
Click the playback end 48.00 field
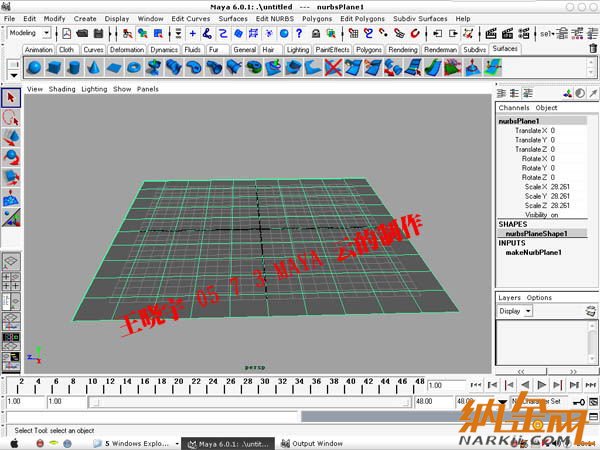pyautogui.click(x=434, y=401)
